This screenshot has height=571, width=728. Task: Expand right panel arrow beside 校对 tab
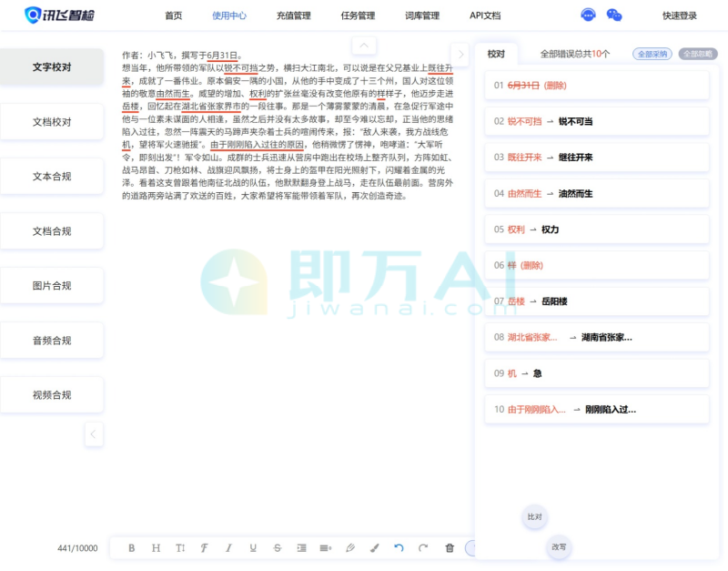460,55
